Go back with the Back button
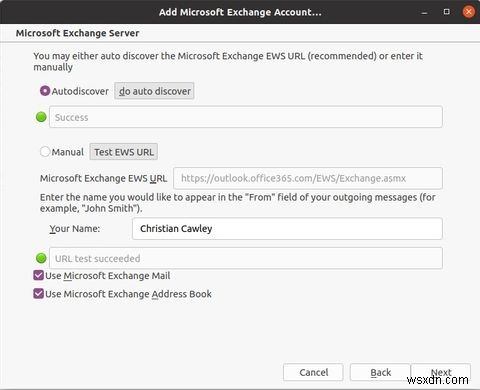 (380, 372)
